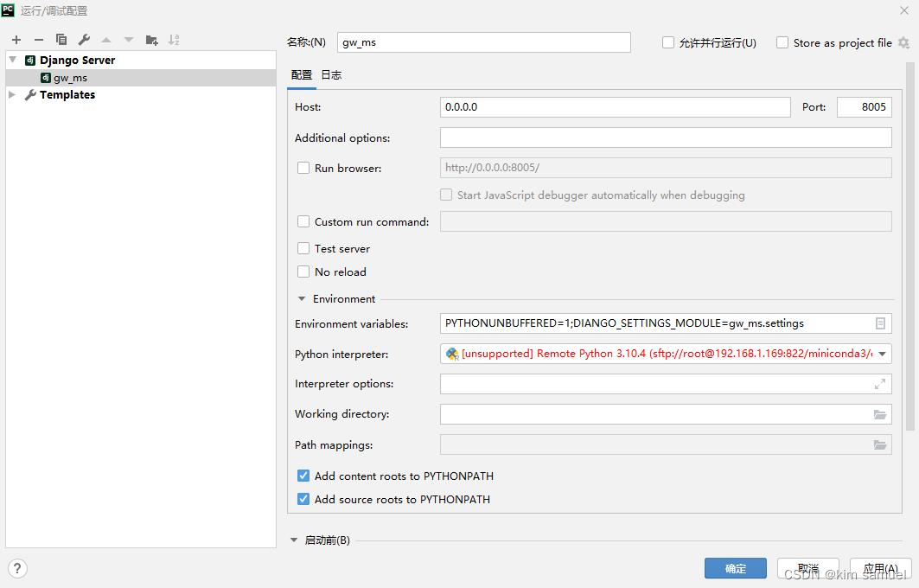Enable Store as project file

782,42
